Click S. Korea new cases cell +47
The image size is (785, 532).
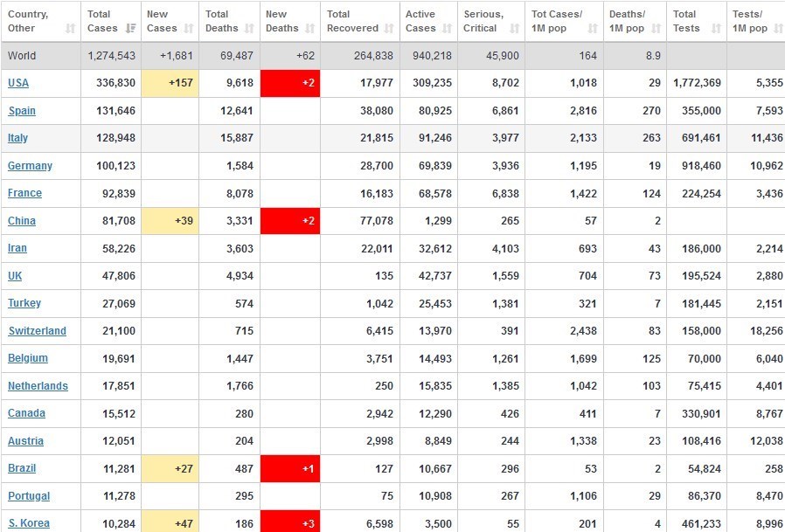click(x=170, y=522)
